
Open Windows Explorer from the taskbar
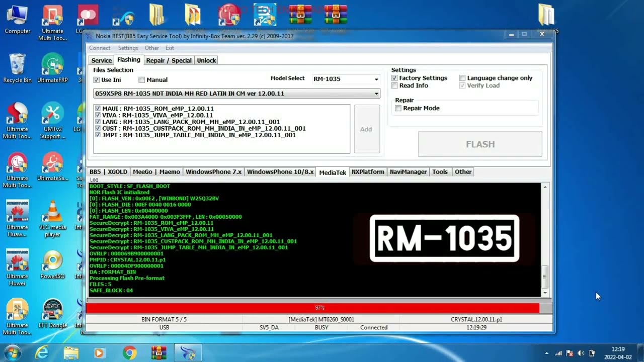pos(71,353)
